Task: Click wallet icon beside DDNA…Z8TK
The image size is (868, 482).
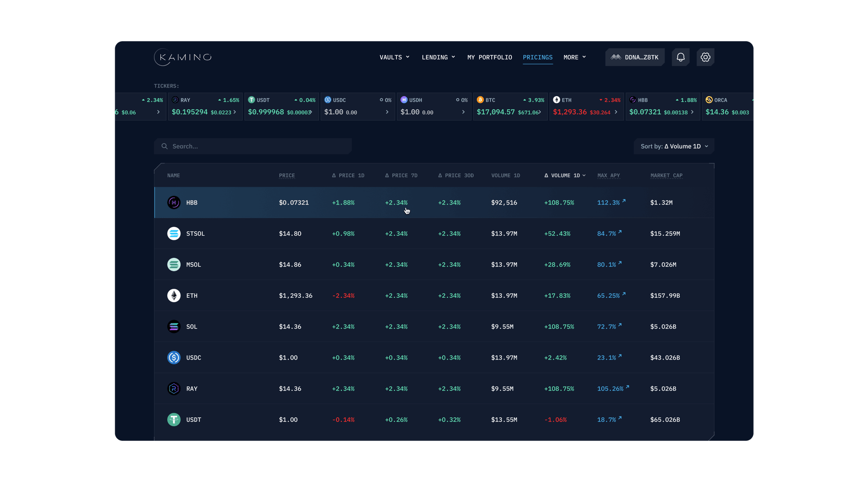Action: click(616, 57)
